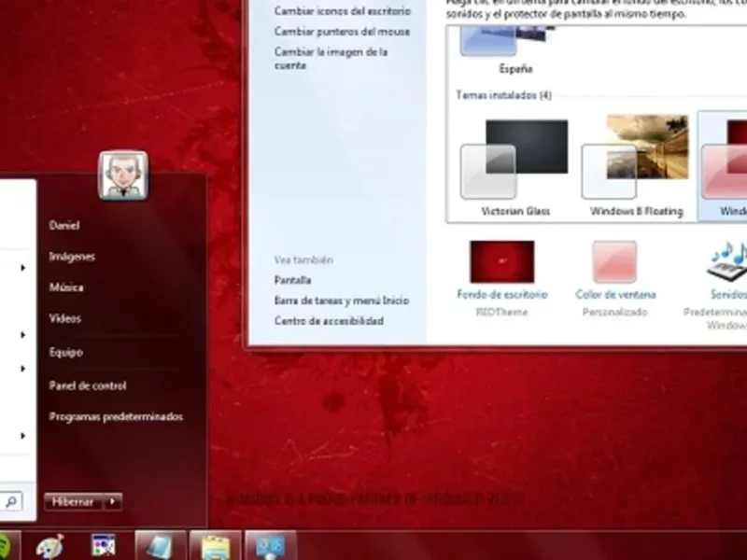This screenshot has height=560, width=747.
Task: Open the notepad-style taskbar icon
Action: pyautogui.click(x=160, y=546)
